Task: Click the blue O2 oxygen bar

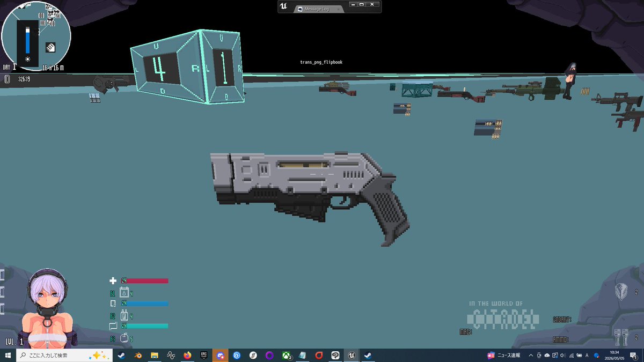Action: (145, 303)
